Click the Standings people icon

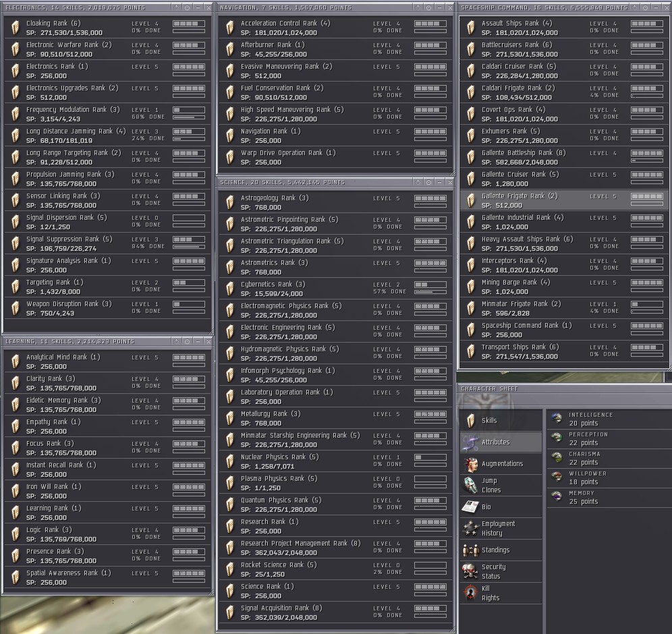coord(470,550)
